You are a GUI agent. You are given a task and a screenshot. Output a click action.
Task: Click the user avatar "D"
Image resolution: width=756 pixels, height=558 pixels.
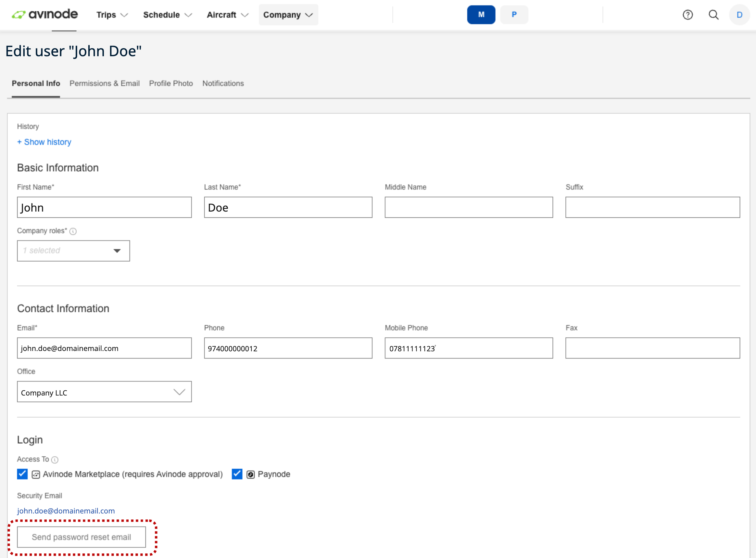coord(739,15)
